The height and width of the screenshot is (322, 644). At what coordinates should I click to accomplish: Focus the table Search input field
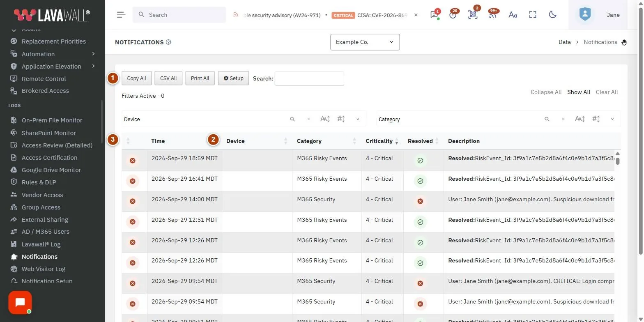point(309,78)
